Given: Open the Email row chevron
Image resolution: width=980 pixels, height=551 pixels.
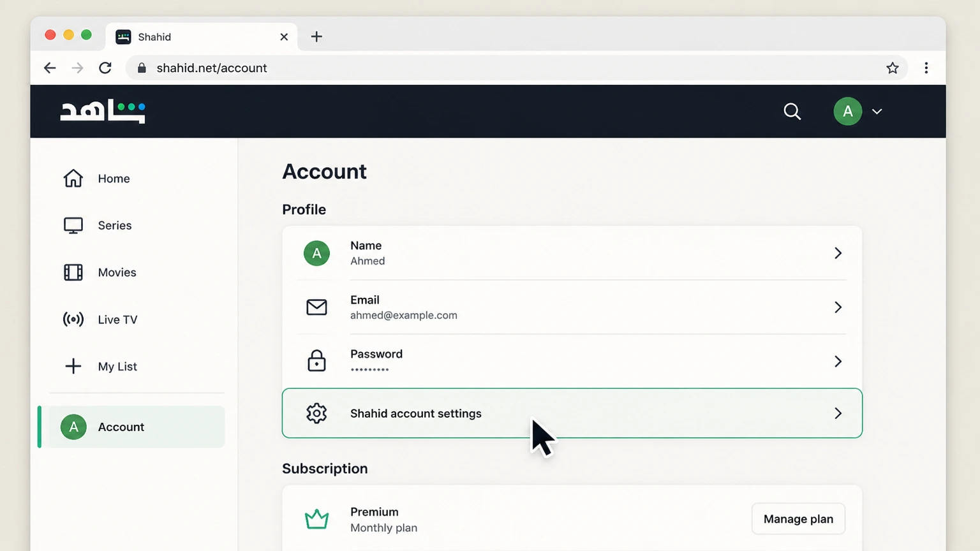Looking at the screenshot, I should [838, 307].
